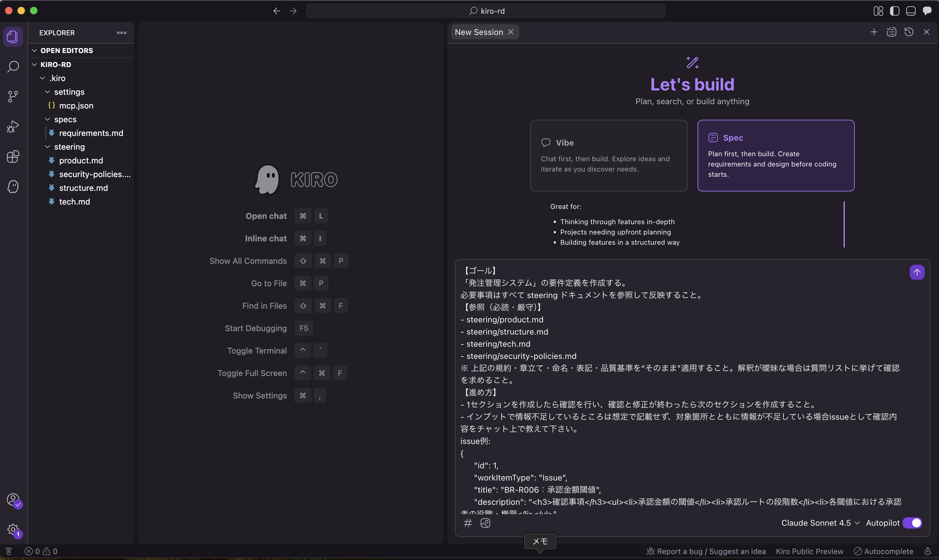Open the Kiro ghost panel in activity bar
This screenshot has height=560, width=939.
pyautogui.click(x=13, y=187)
